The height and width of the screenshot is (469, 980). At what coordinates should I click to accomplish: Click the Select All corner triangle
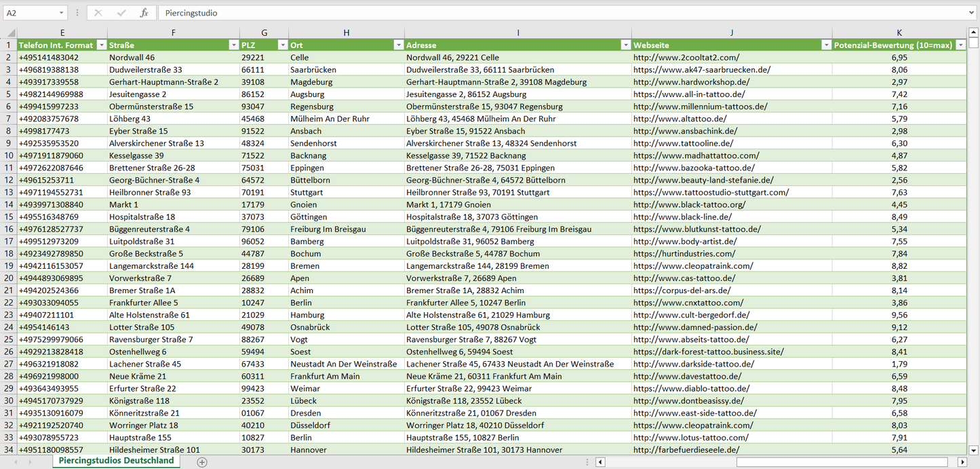[x=11, y=33]
